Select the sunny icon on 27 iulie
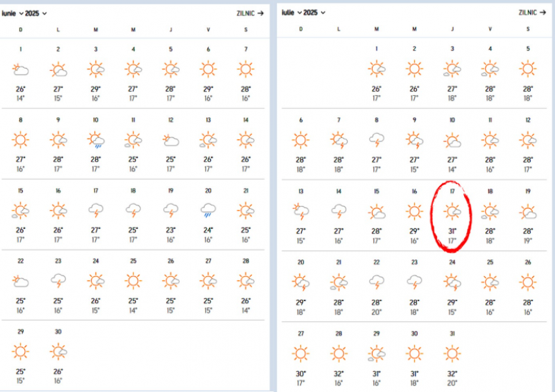This screenshot has width=555, height=392. pyautogui.click(x=300, y=353)
